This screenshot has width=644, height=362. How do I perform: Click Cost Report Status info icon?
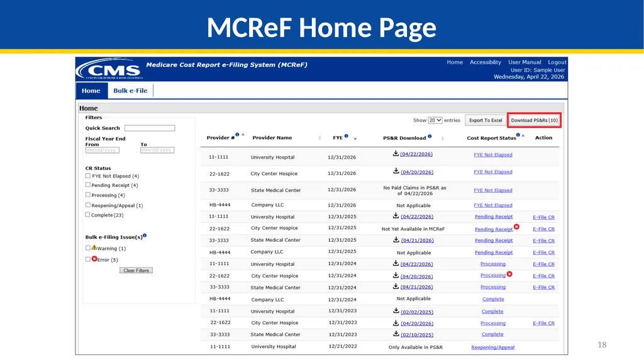518,135
